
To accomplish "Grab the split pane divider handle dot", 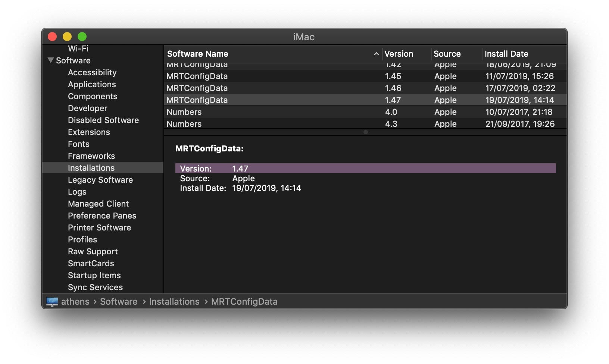I will tap(366, 132).
